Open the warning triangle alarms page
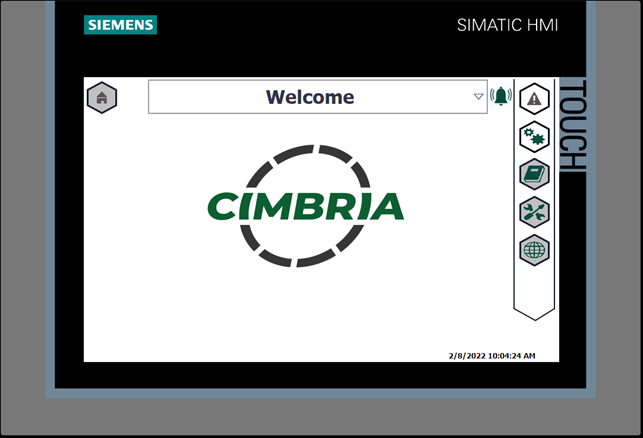Screen dimensions: 643x438 (534, 98)
